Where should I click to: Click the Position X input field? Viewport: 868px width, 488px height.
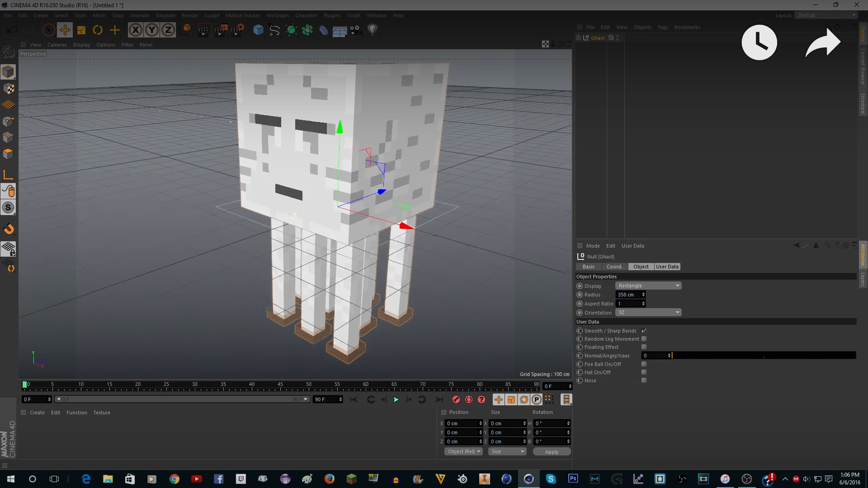pos(462,423)
